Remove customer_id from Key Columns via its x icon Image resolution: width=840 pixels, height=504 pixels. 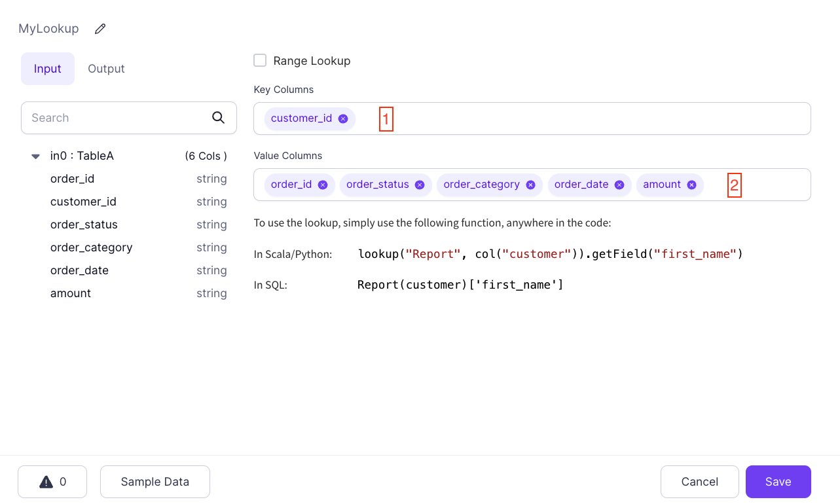point(342,118)
